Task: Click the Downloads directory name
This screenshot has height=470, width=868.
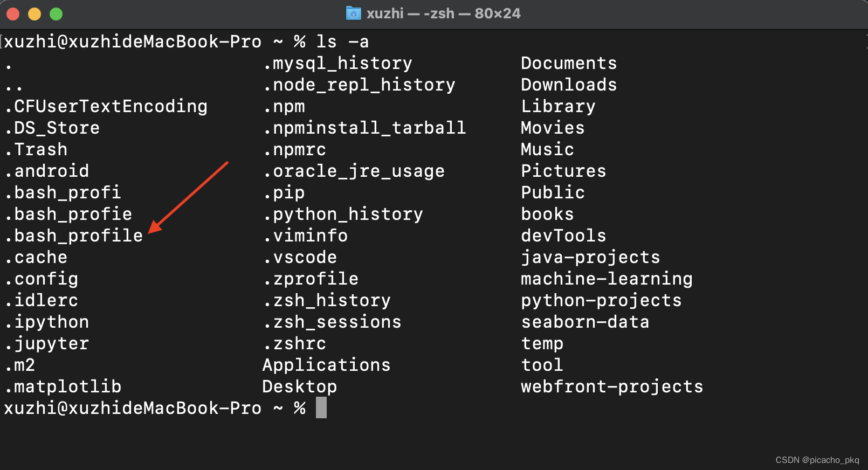Action: pyautogui.click(x=568, y=85)
